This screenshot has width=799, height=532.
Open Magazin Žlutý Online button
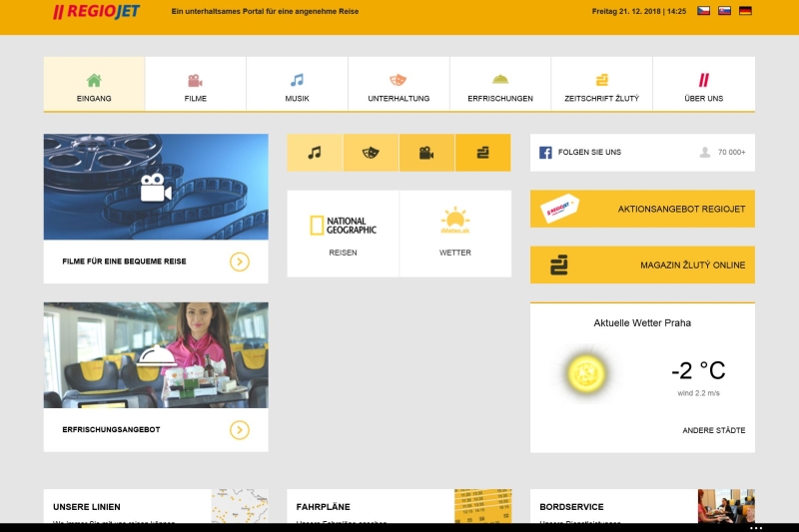642,265
